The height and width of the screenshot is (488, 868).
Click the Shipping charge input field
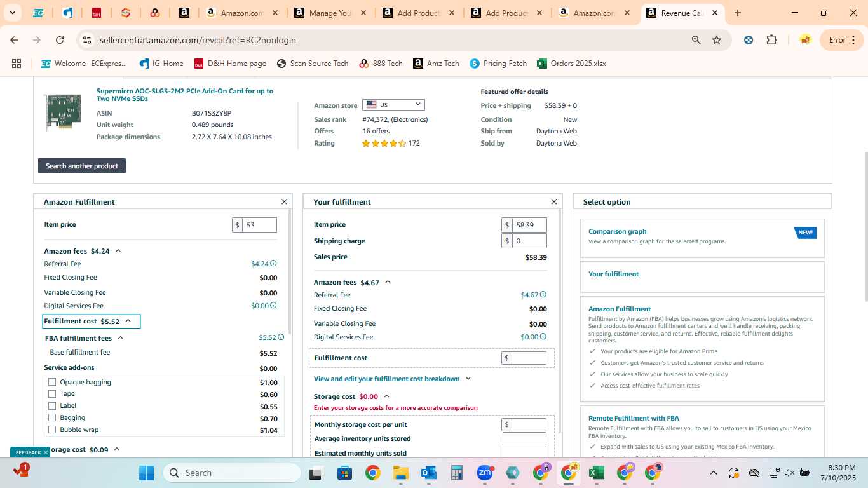pos(529,241)
